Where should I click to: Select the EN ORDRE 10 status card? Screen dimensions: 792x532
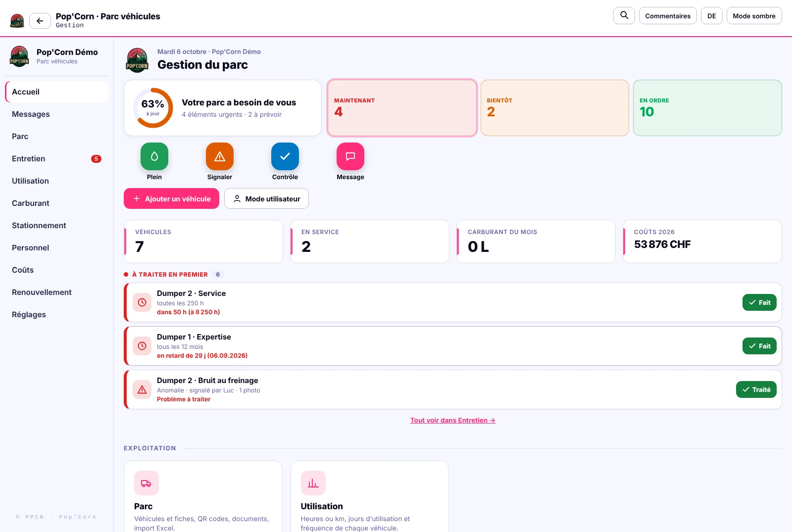click(707, 108)
